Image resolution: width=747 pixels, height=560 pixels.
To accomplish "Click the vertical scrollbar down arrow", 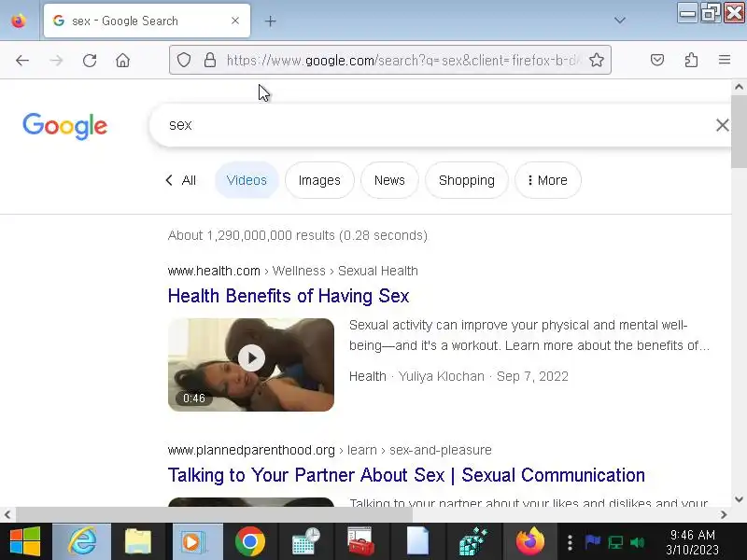I will pyautogui.click(x=739, y=499).
